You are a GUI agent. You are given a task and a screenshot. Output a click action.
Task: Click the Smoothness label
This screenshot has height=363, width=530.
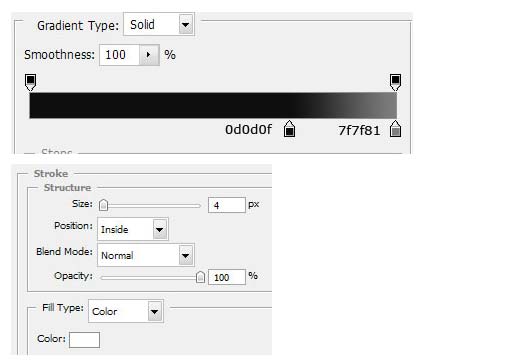pyautogui.click(x=59, y=54)
